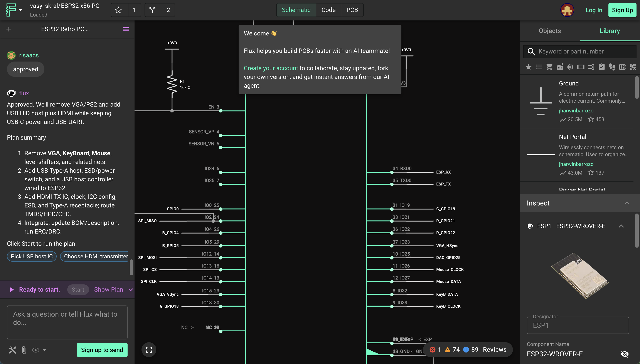Open the favorites filter in Library
640x364 pixels.
pos(528,67)
